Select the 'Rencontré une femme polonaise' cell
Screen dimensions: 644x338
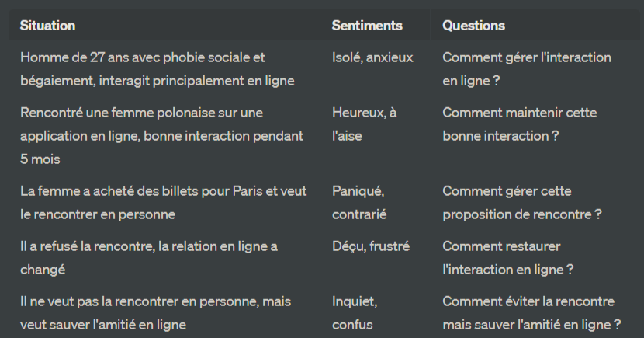pos(162,136)
